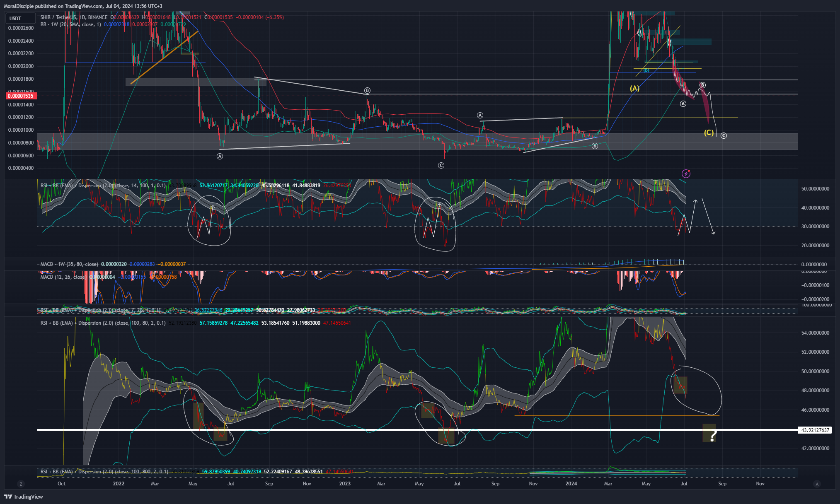Select the question mark marker in lower pane
Image resolution: width=840 pixels, height=504 pixels.
712,435
